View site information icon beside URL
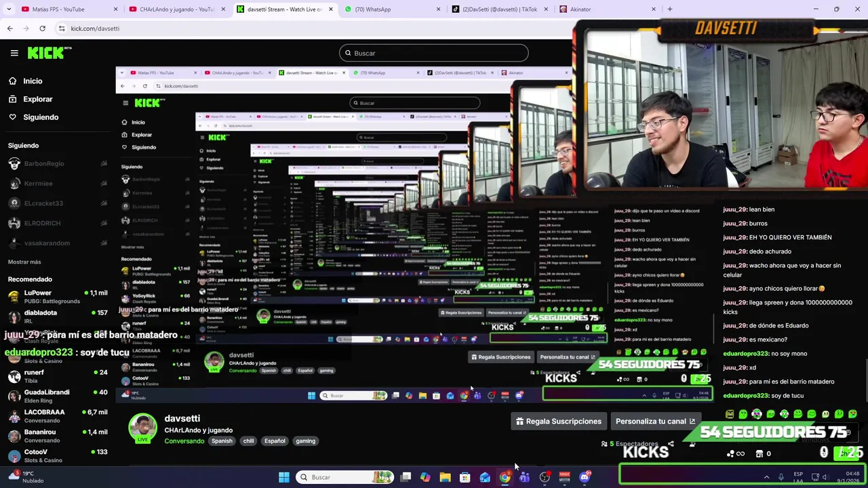The height and width of the screenshot is (488, 868). pyautogui.click(x=62, y=28)
